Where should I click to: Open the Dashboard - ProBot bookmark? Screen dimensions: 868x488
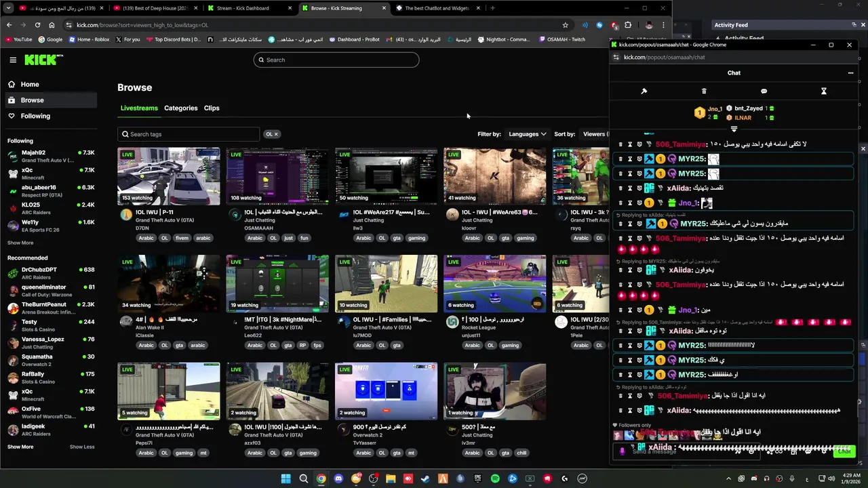pos(354,39)
